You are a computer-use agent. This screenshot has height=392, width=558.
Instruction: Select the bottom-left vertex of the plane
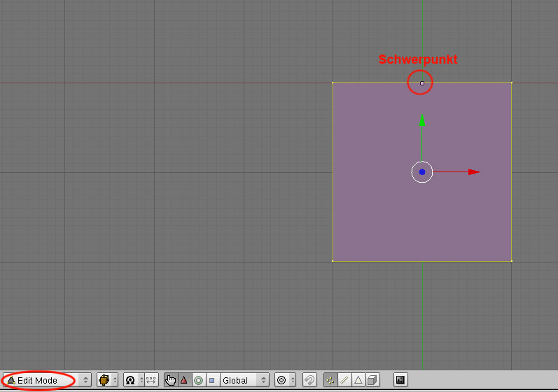click(x=333, y=261)
